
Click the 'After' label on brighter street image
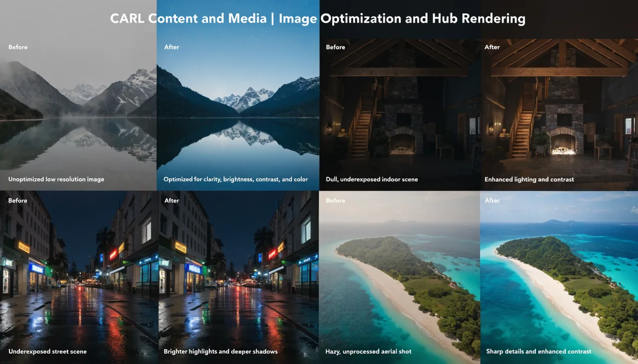tap(172, 201)
